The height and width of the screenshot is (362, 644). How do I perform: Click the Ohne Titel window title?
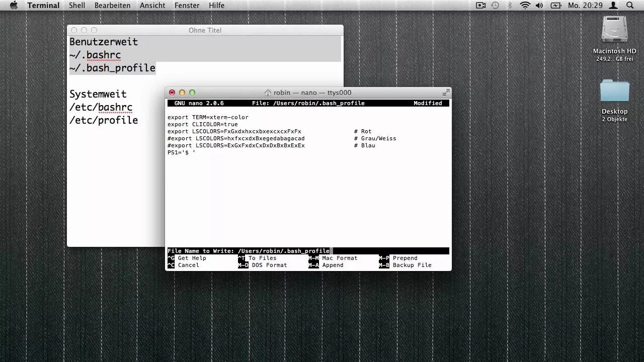(x=205, y=30)
